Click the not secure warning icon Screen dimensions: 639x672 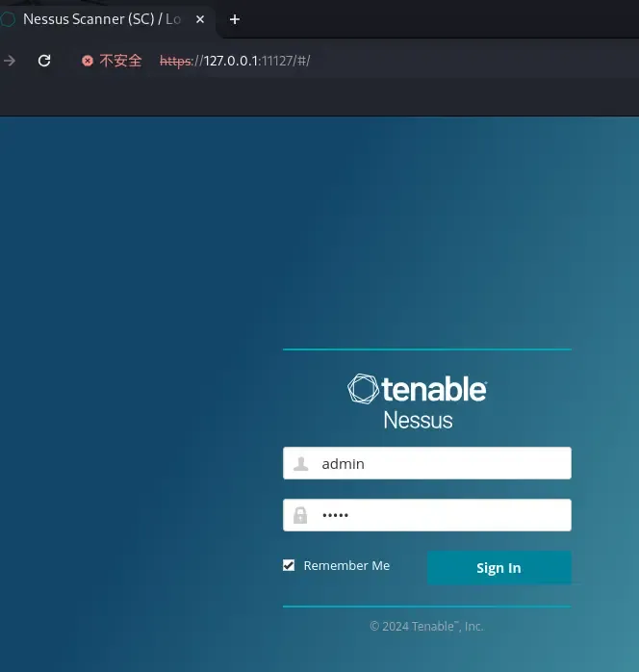88,61
